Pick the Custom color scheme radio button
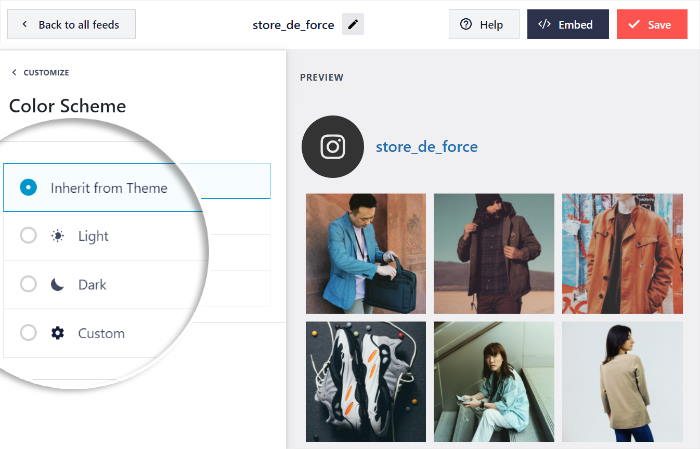Image resolution: width=700 pixels, height=449 pixels. click(x=29, y=333)
